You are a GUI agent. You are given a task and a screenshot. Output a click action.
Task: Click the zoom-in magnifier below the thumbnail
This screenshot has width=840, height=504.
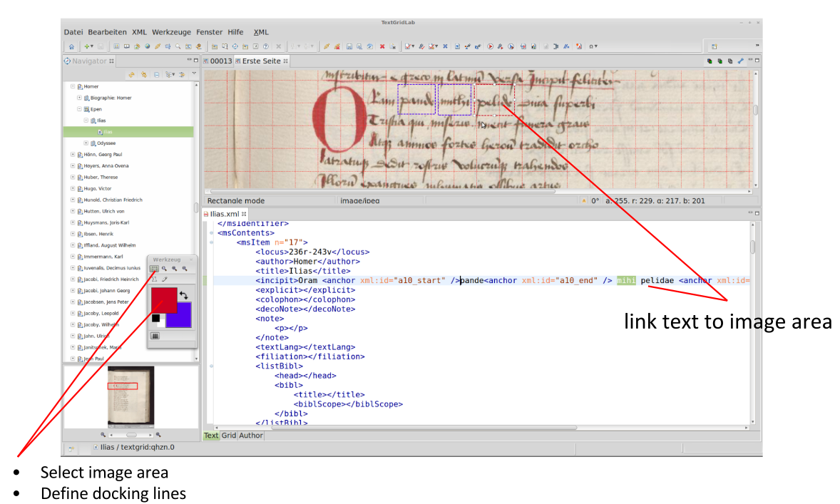[x=158, y=435]
